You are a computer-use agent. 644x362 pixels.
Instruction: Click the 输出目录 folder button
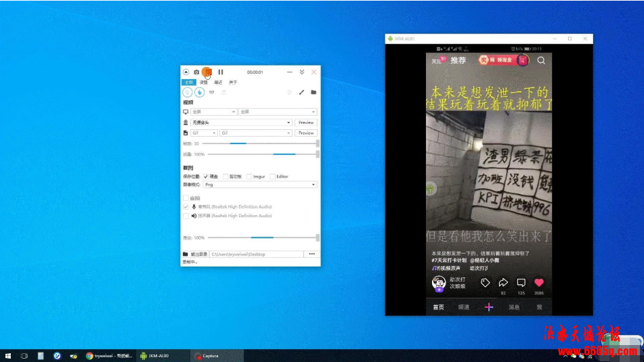point(195,254)
